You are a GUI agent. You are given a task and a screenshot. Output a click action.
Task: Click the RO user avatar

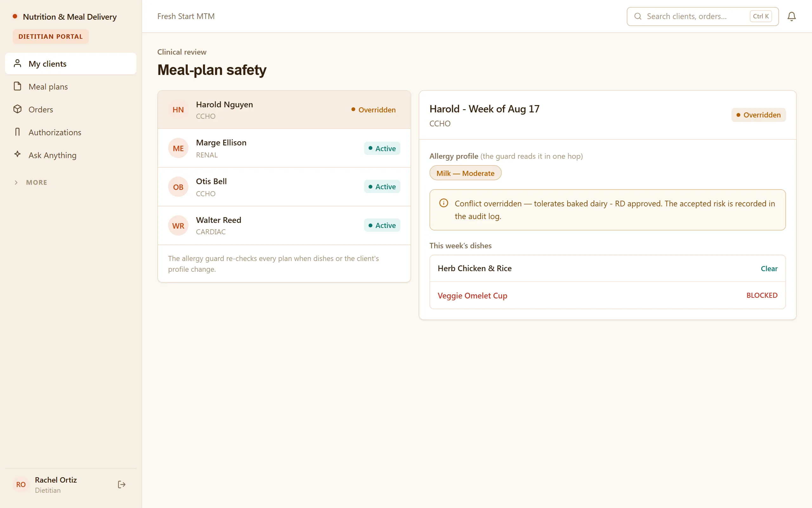click(x=21, y=484)
